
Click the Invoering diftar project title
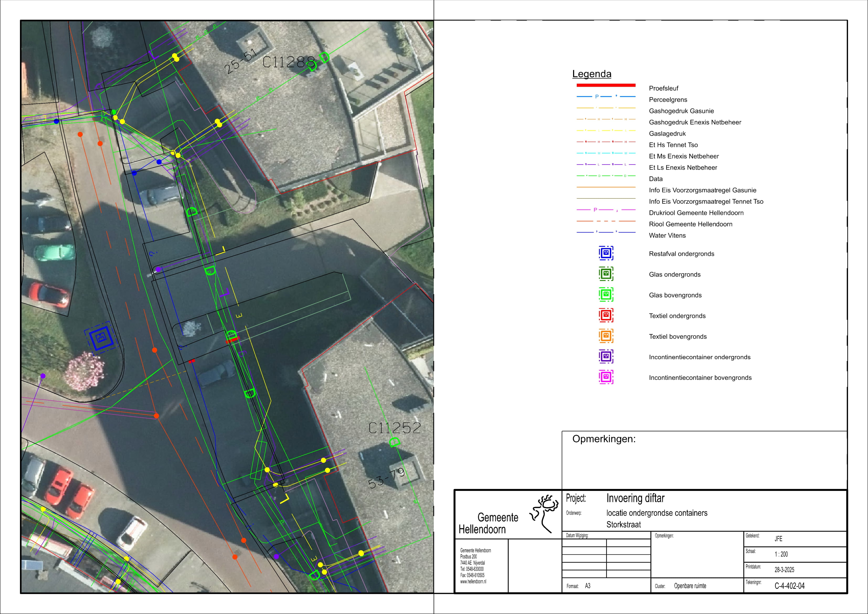(x=635, y=498)
